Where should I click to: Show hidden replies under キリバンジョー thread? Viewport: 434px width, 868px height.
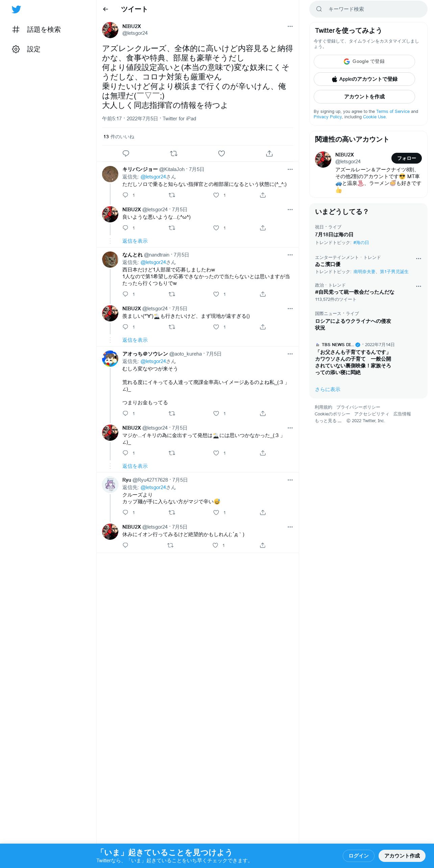[135, 241]
